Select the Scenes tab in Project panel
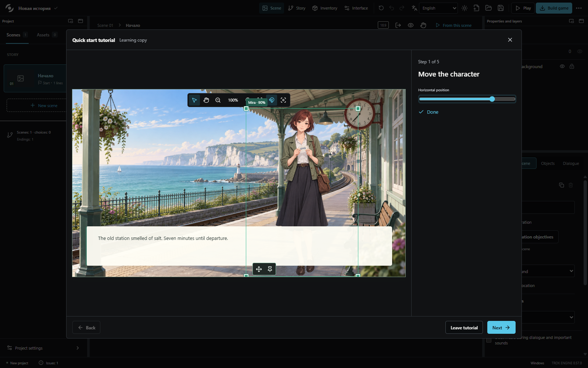The height and width of the screenshot is (368, 588). [17, 35]
